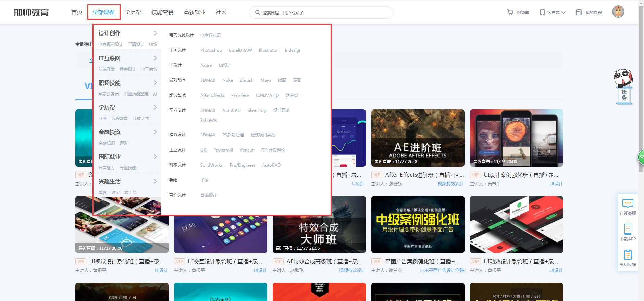Open online customer service chat icon
644x301 pixels.
[628, 204]
